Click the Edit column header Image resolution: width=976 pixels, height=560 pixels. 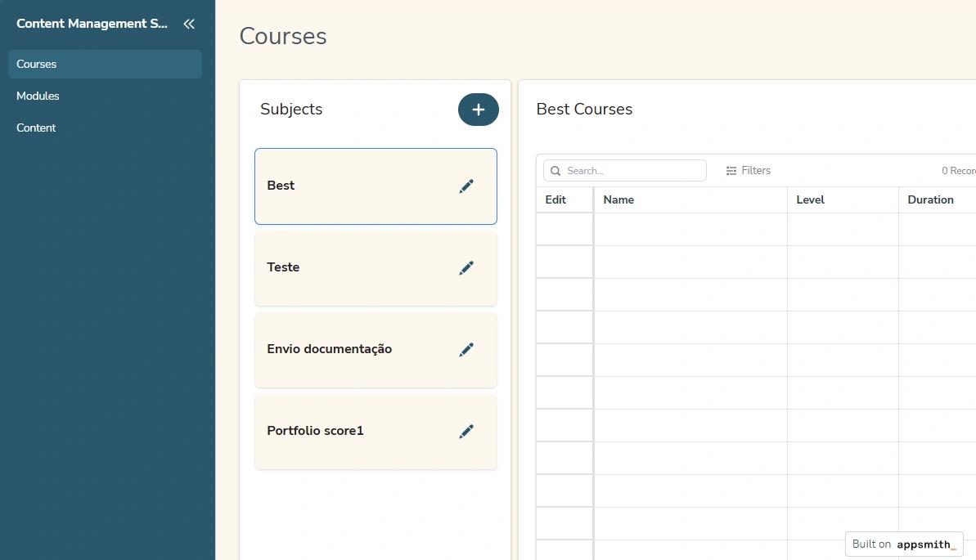564,199
